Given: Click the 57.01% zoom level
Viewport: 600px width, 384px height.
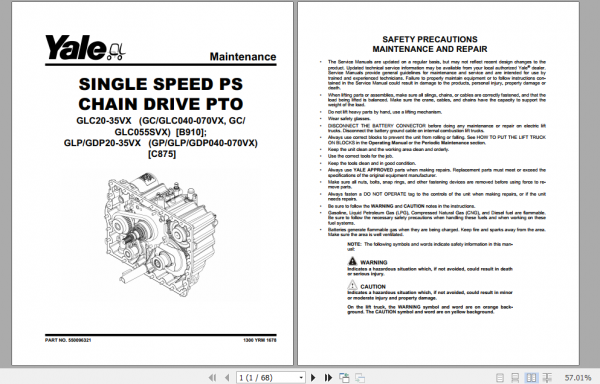Looking at the screenshot, I should tap(578, 378).
